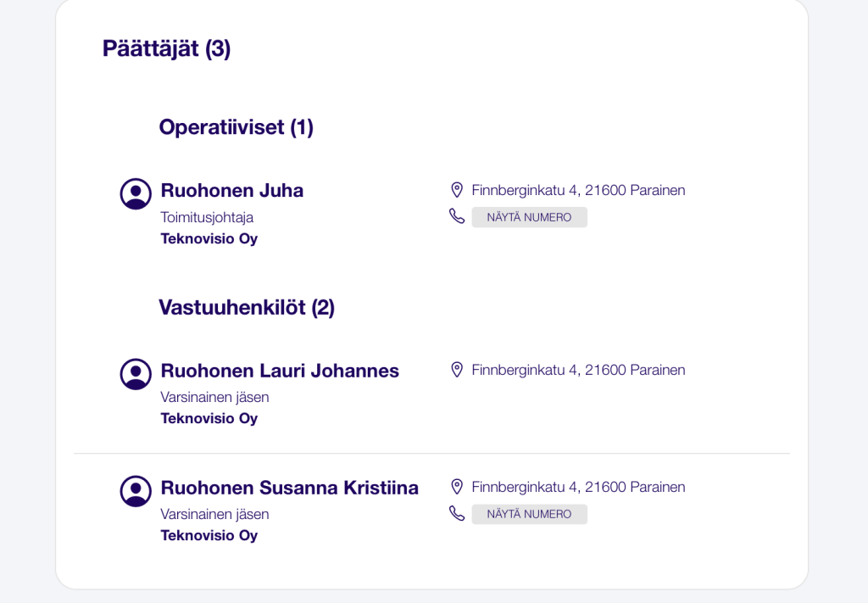The width and height of the screenshot is (868, 603).
Task: Click the location pin icon beside Juha's address
Action: point(457,190)
